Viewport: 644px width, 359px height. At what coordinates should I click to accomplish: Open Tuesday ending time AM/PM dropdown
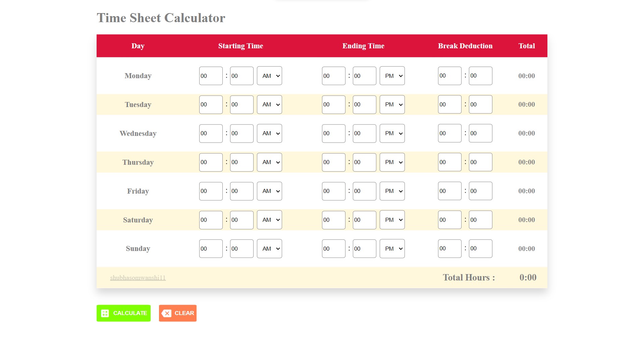[392, 105]
